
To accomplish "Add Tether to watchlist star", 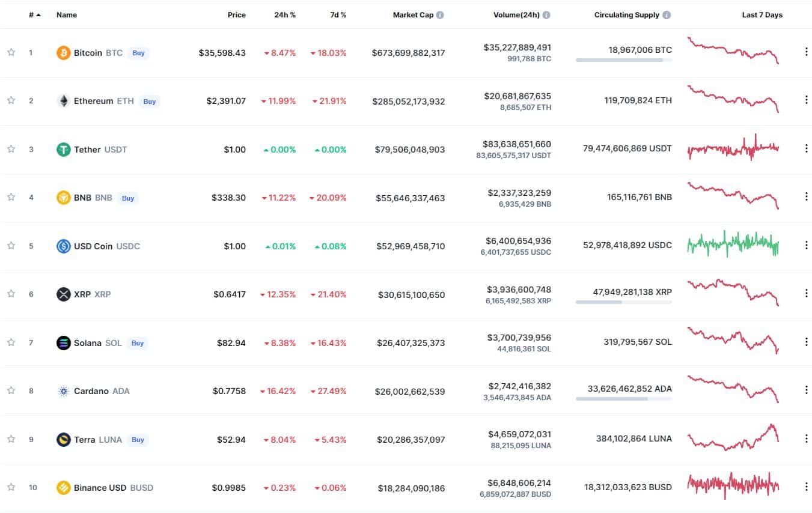I will click(11, 149).
